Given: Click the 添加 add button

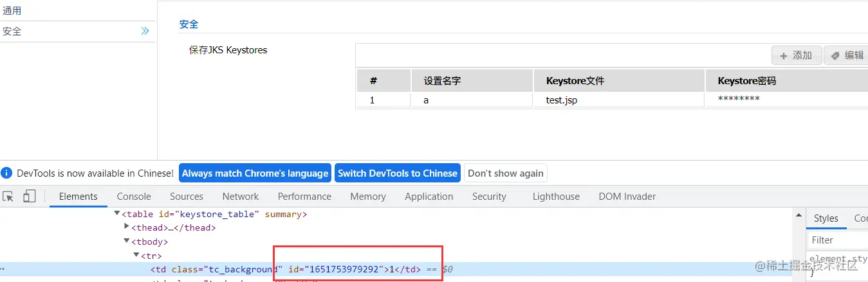Looking at the screenshot, I should pos(797,55).
